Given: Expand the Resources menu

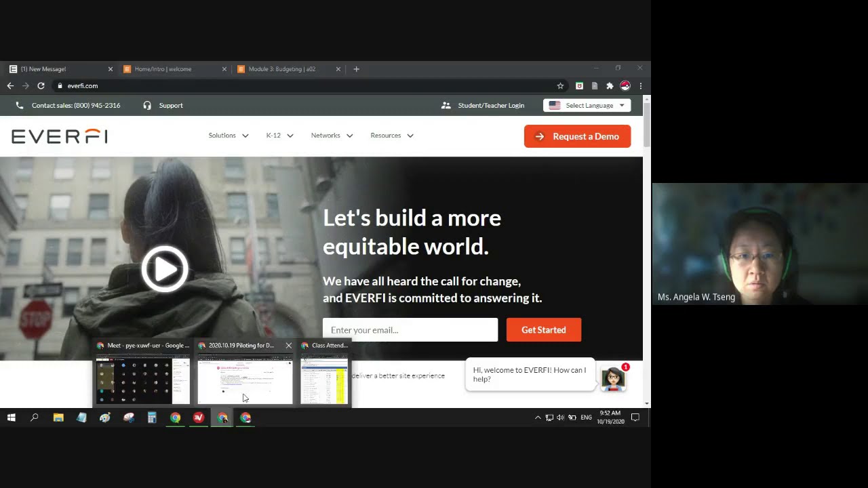Looking at the screenshot, I should 392,136.
